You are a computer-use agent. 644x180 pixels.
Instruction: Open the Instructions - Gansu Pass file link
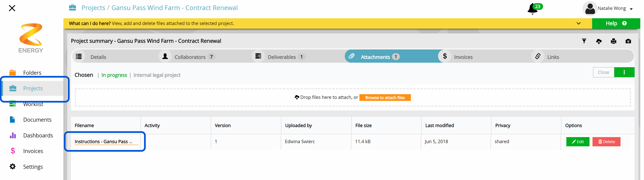(103, 141)
